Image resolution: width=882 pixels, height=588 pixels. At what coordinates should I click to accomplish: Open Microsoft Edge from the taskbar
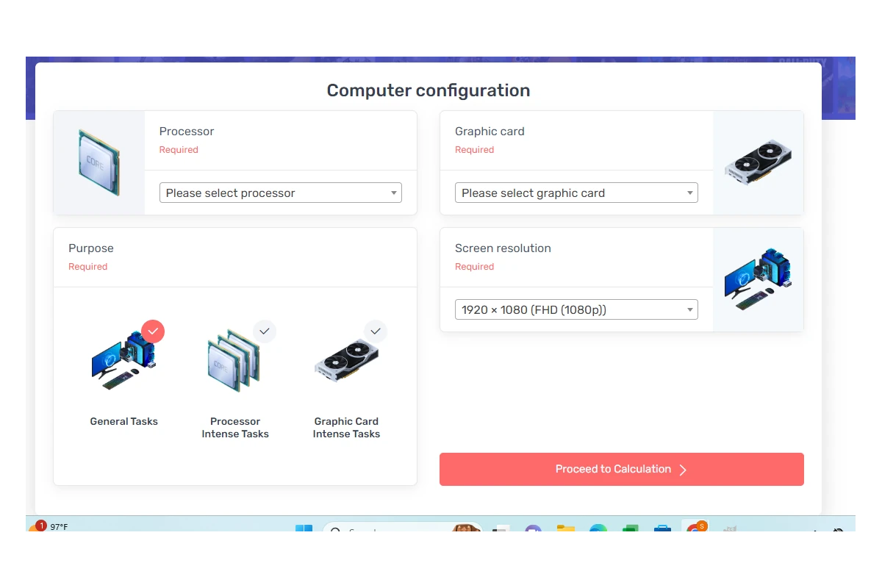(598, 529)
